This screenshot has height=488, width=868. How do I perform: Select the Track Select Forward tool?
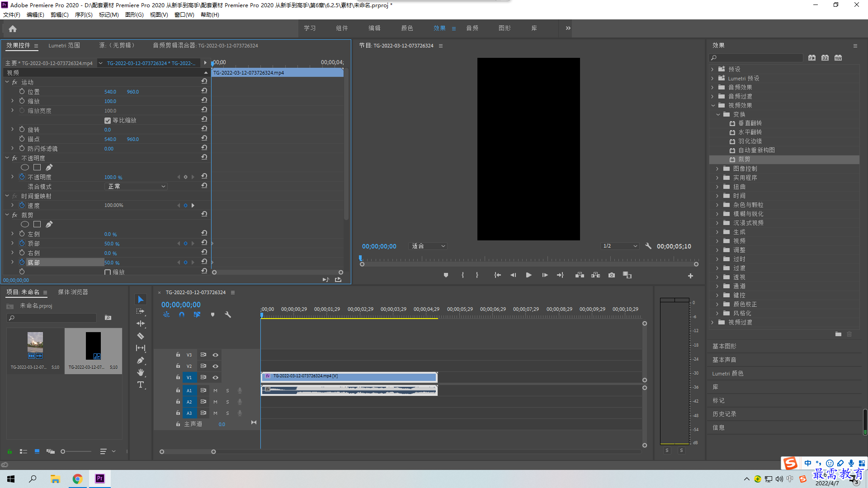141,311
